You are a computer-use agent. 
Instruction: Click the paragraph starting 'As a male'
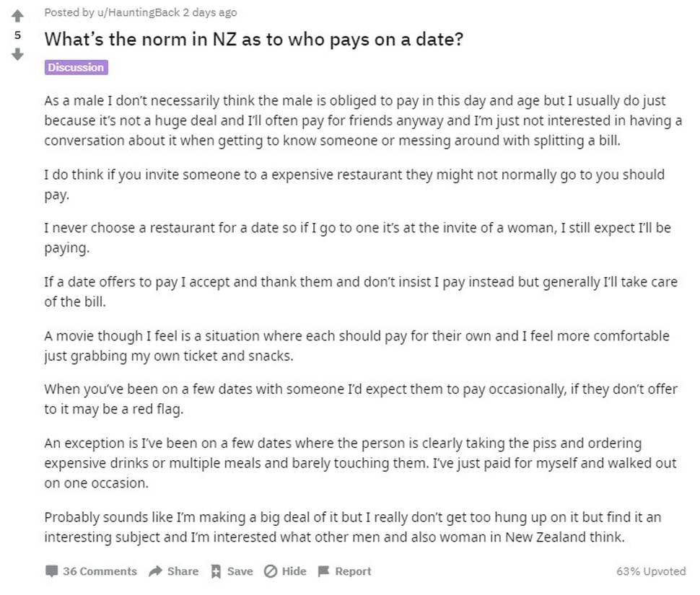click(363, 120)
